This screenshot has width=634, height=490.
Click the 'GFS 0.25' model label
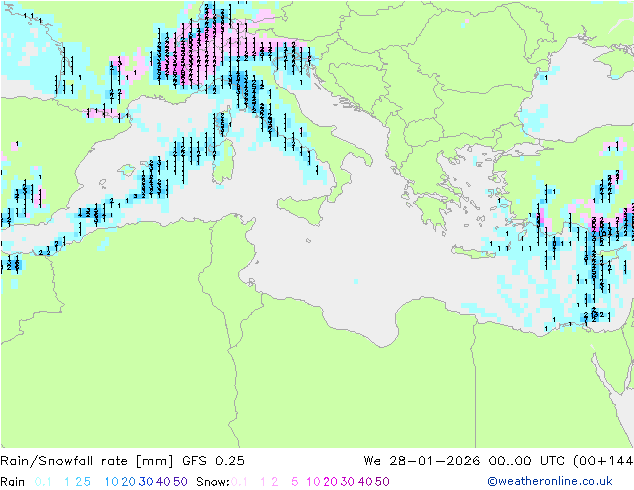point(213,461)
